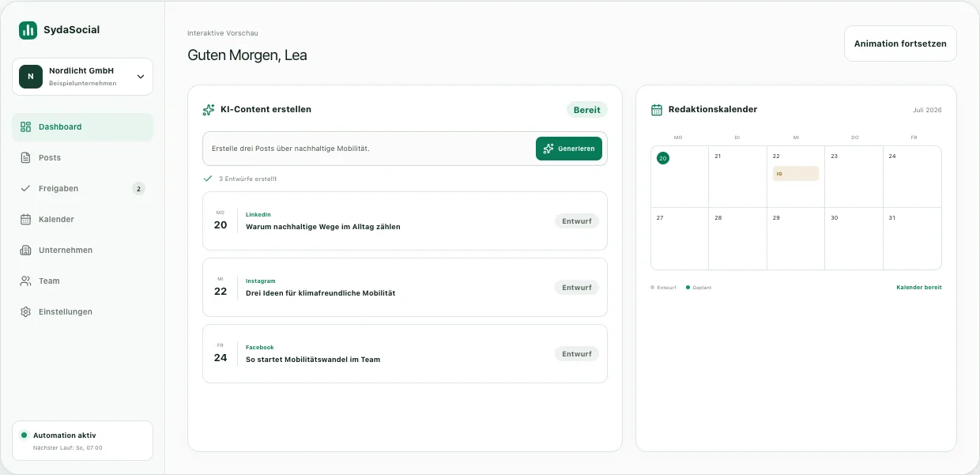
Task: Click the Unternehmen building icon
Action: pyautogui.click(x=25, y=250)
